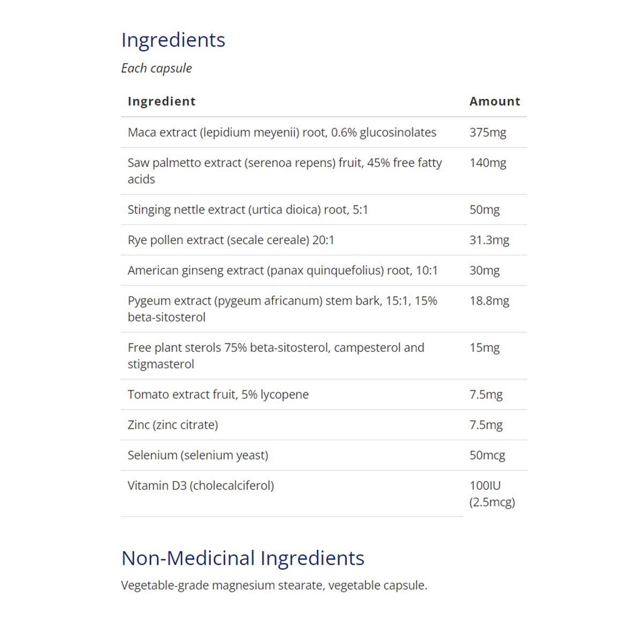Select the Vitamin D3 (cholecalciferol) row
644x644 pixels.
201,486
